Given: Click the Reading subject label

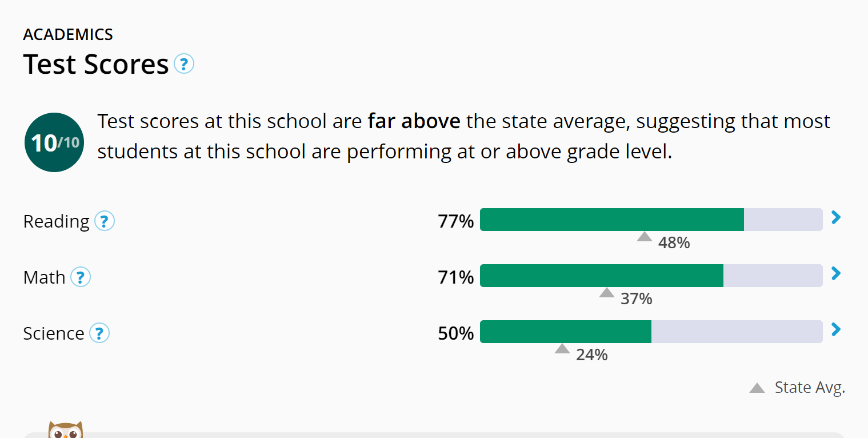Looking at the screenshot, I should [56, 221].
